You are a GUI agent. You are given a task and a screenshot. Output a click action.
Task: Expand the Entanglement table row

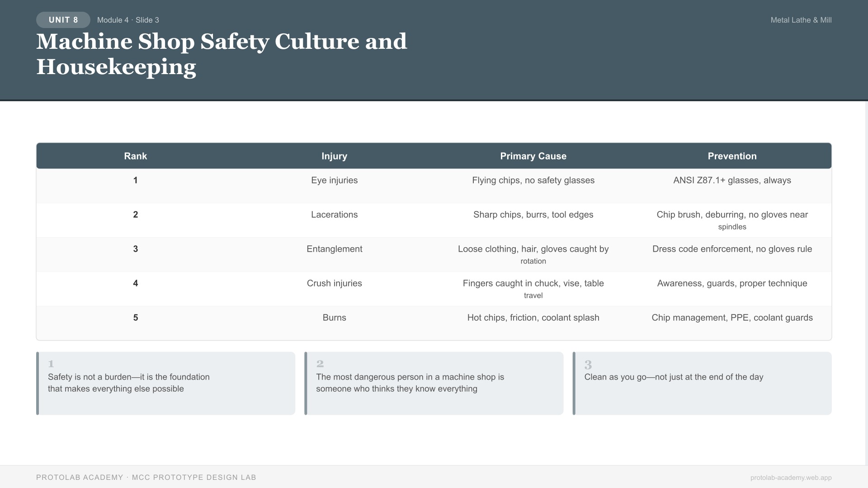pyautogui.click(x=335, y=249)
